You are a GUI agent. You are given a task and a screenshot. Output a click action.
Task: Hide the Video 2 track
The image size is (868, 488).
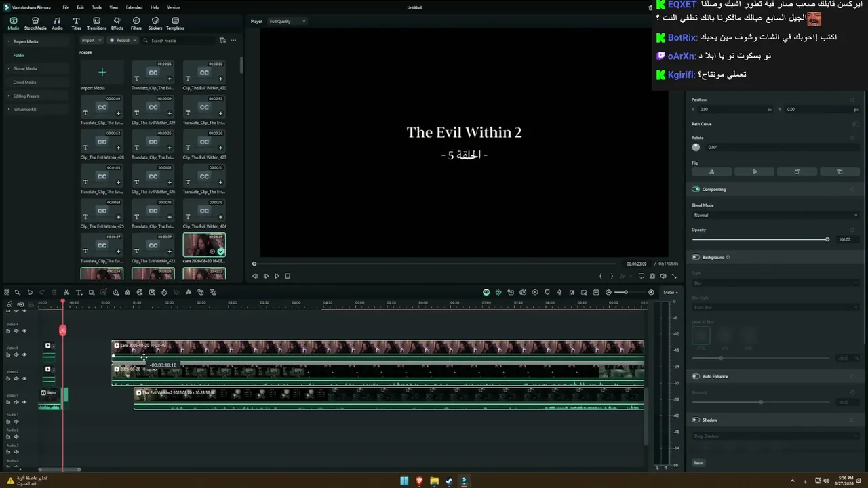24,378
